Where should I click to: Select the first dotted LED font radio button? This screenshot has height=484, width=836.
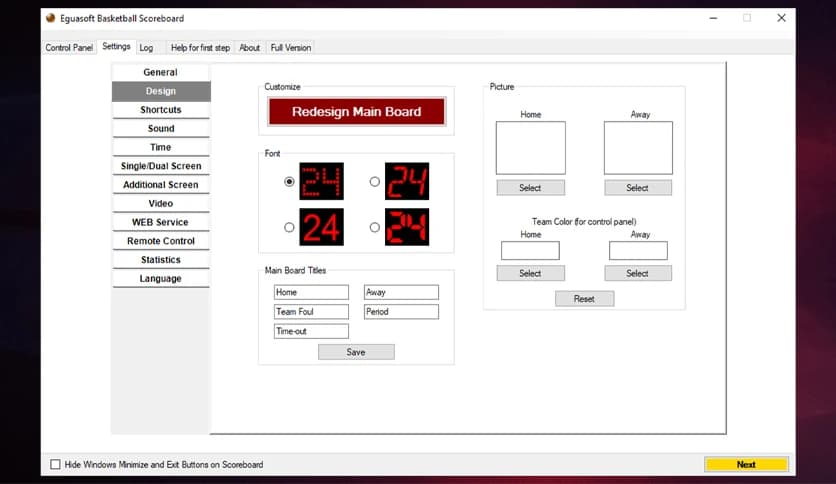(x=289, y=182)
